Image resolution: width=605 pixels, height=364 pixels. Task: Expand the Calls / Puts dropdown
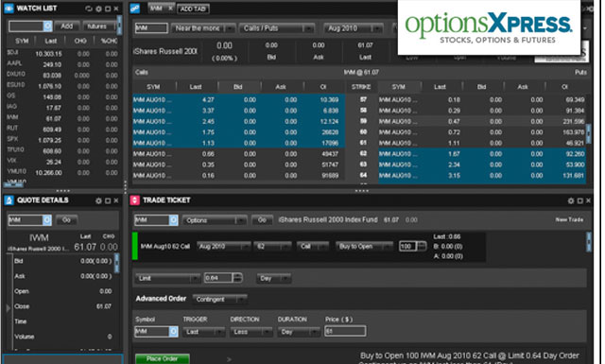pyautogui.click(x=277, y=28)
